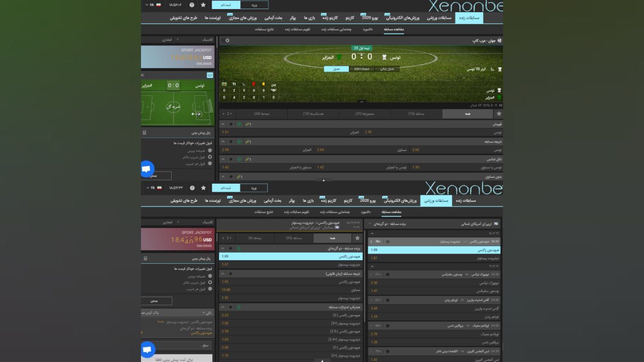The height and width of the screenshot is (362, 644).
Task: Open the 'کازینو زنده' menu in the top navigation
Action: [329, 18]
